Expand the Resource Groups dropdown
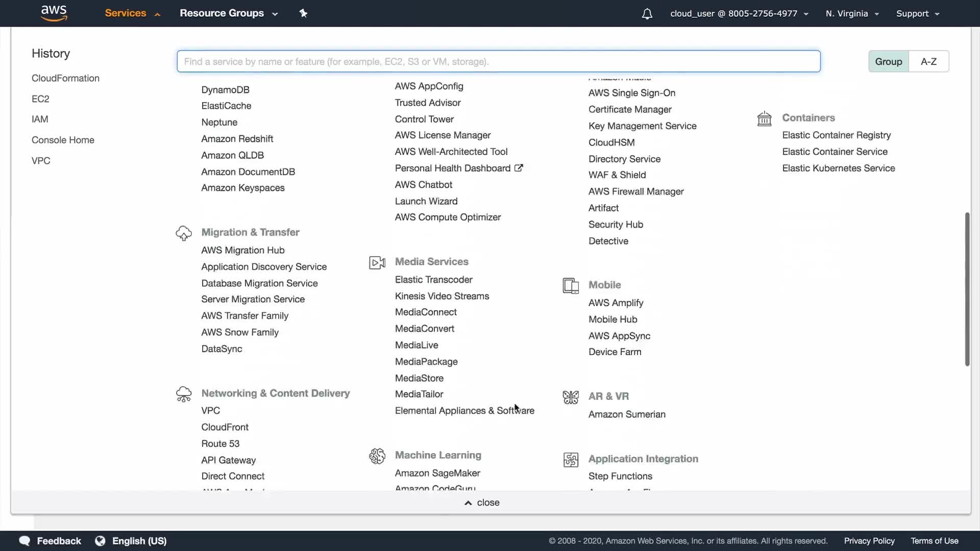The image size is (980, 551). point(229,13)
